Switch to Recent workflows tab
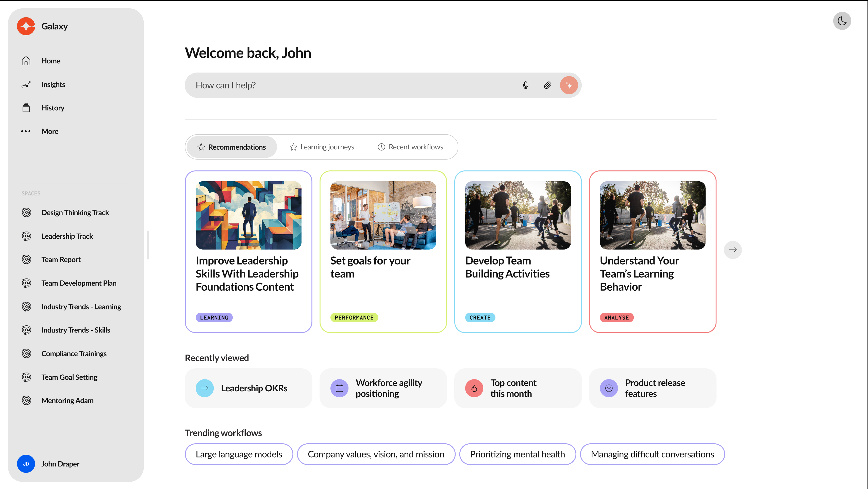 point(410,147)
